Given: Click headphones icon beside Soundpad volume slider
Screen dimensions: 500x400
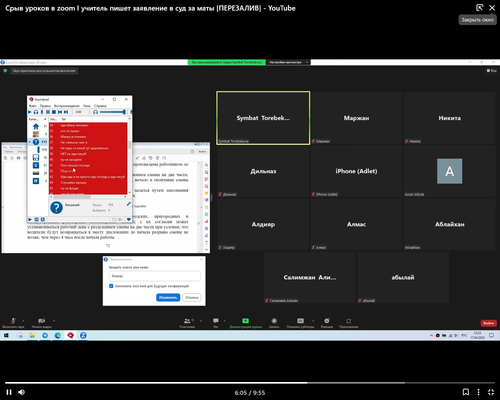Looking at the screenshot, I should [95, 112].
